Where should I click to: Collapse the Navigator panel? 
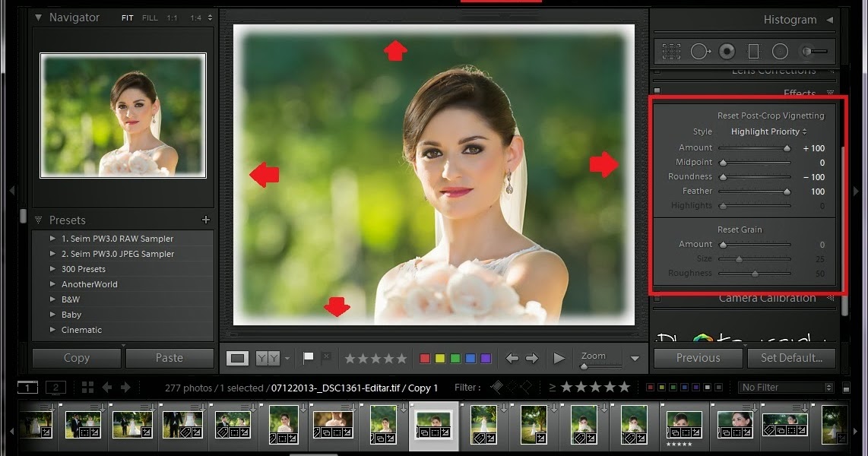click(38, 17)
